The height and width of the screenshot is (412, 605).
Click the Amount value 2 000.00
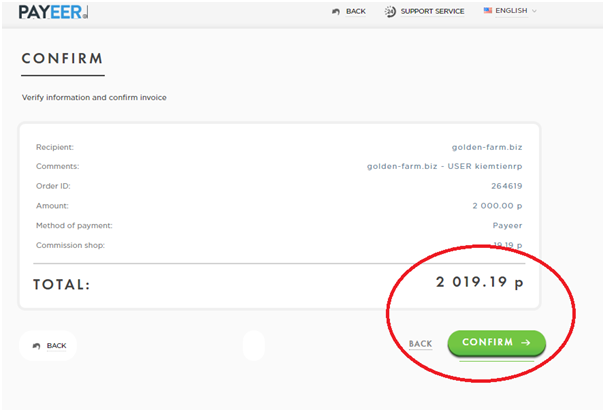pos(498,206)
